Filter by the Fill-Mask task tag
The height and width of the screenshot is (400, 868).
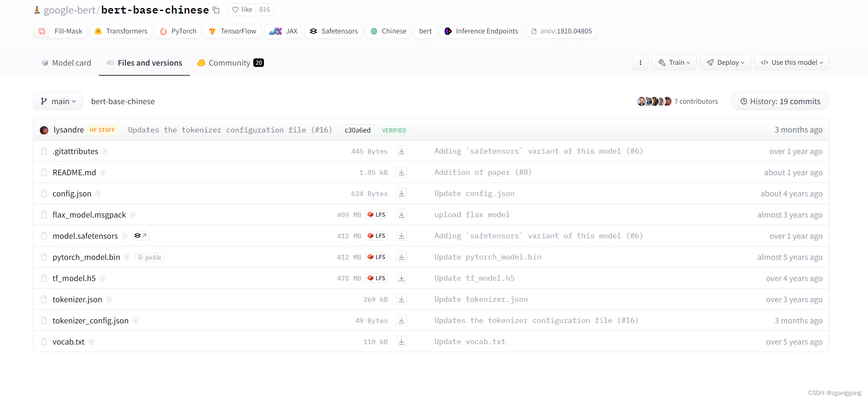click(60, 31)
